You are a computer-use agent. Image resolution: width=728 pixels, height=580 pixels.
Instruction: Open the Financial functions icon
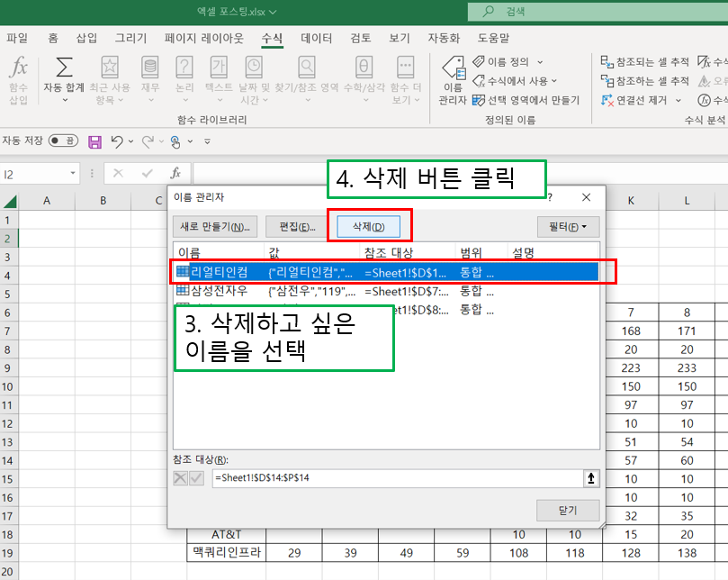coord(150,67)
